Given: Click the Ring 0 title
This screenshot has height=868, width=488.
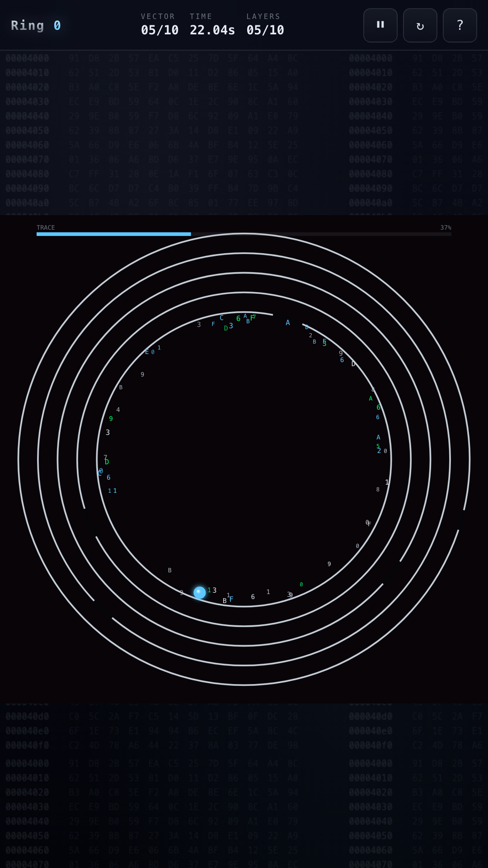Looking at the screenshot, I should (36, 25).
